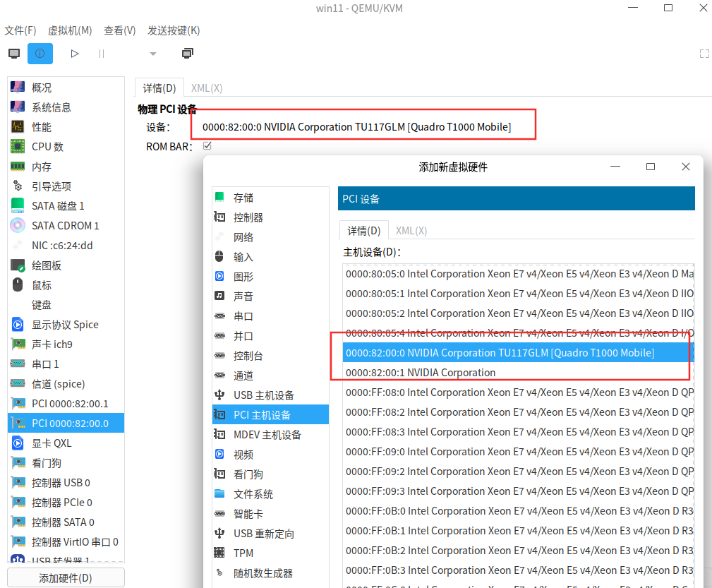The width and height of the screenshot is (712, 588).
Task: Choose 图形 graphics hardware type
Action: pos(271,277)
